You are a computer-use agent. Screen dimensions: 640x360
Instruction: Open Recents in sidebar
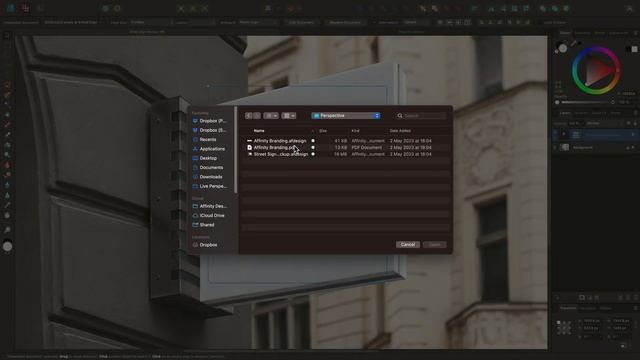[x=205, y=140]
